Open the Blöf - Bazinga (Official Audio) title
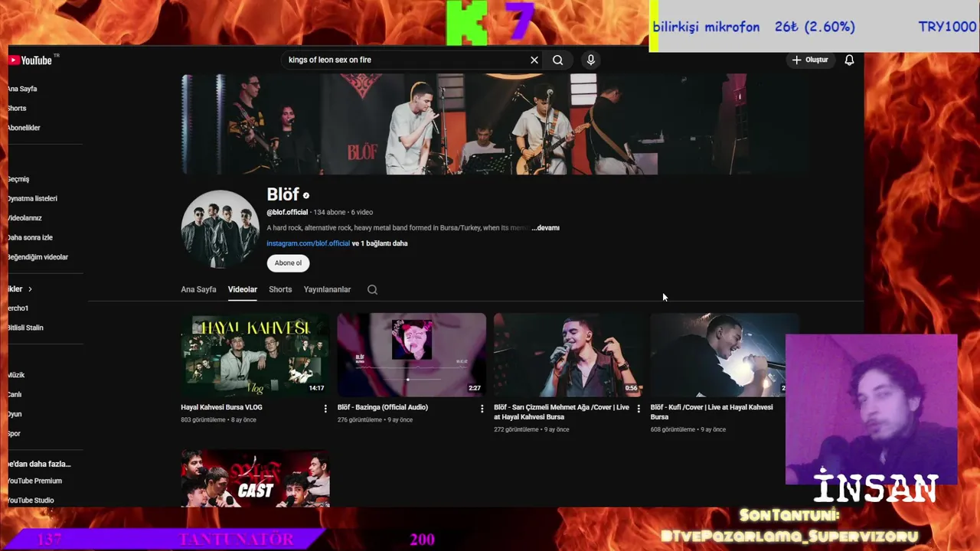 [x=383, y=407]
